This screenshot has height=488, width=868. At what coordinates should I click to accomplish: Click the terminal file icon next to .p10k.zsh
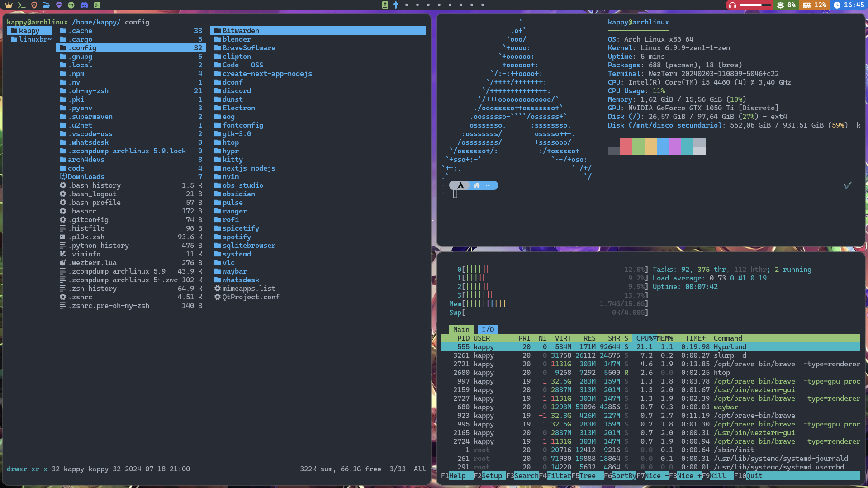click(x=63, y=237)
